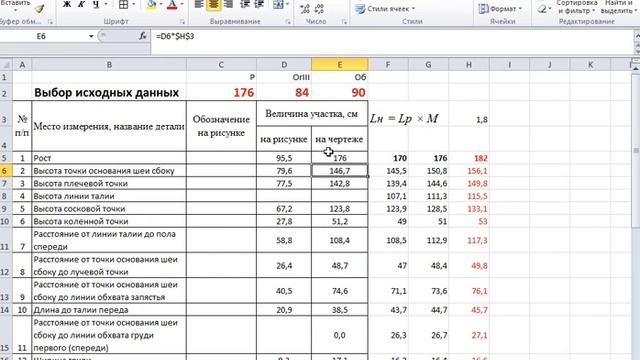This screenshot has width=640, height=360.
Task: Align text left icon
Action: (198, 4)
